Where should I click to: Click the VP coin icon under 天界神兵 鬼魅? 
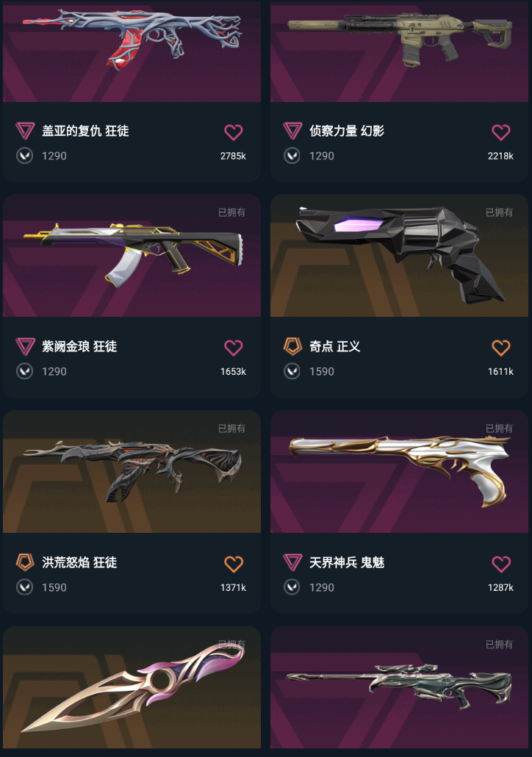tap(292, 587)
